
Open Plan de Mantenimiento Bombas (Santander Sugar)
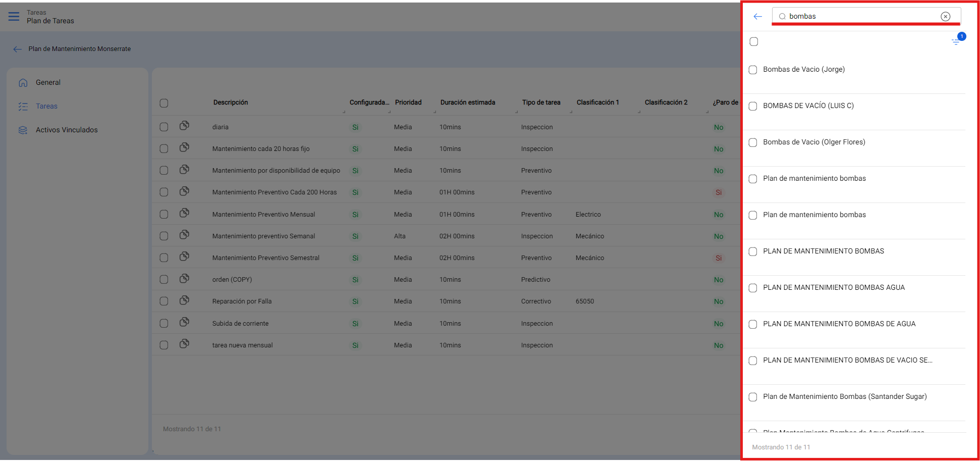844,396
